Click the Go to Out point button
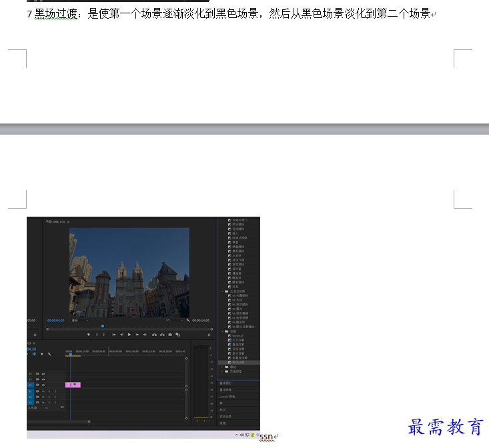The image size is (489, 448). click(x=145, y=335)
